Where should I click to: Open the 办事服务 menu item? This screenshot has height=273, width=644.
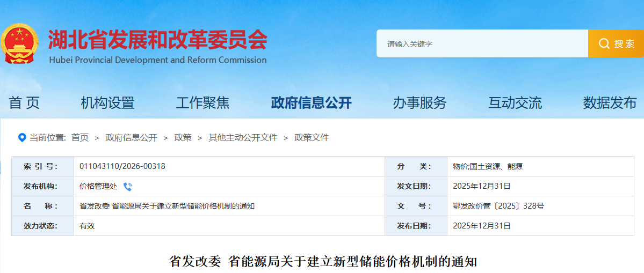click(x=419, y=102)
